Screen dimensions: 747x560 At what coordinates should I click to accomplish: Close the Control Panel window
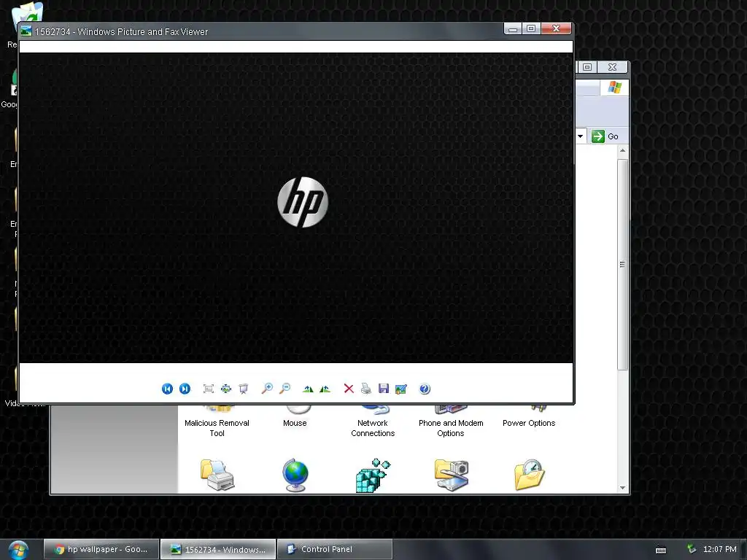pyautogui.click(x=613, y=67)
